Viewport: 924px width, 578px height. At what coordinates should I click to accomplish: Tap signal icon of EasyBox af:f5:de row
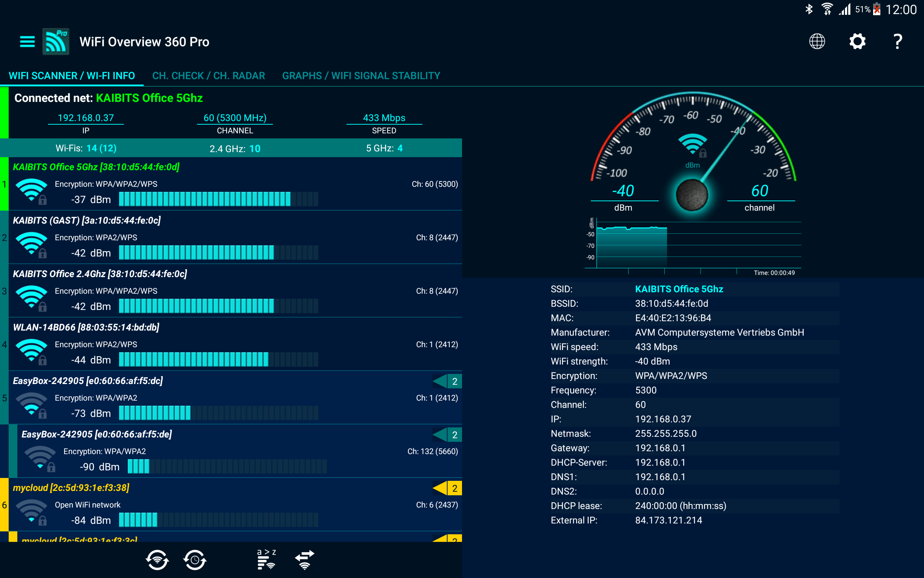[40, 458]
